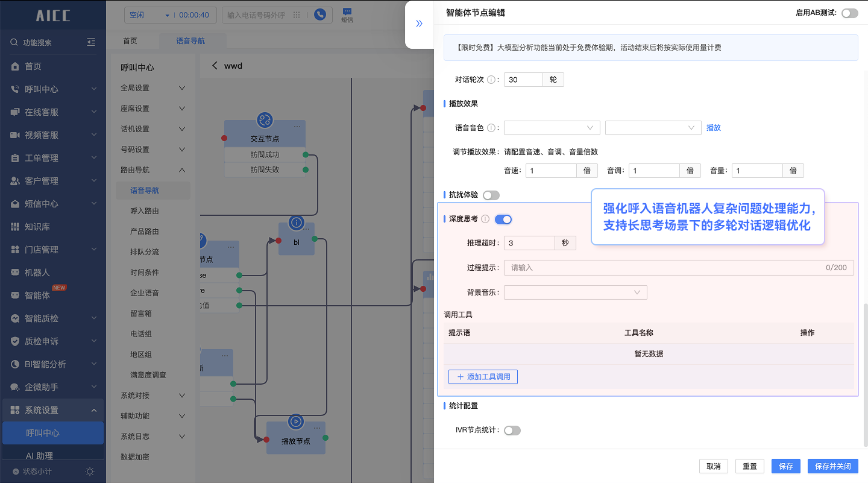Click the 对话轮次 input field
This screenshot has height=483, width=868.
point(523,80)
